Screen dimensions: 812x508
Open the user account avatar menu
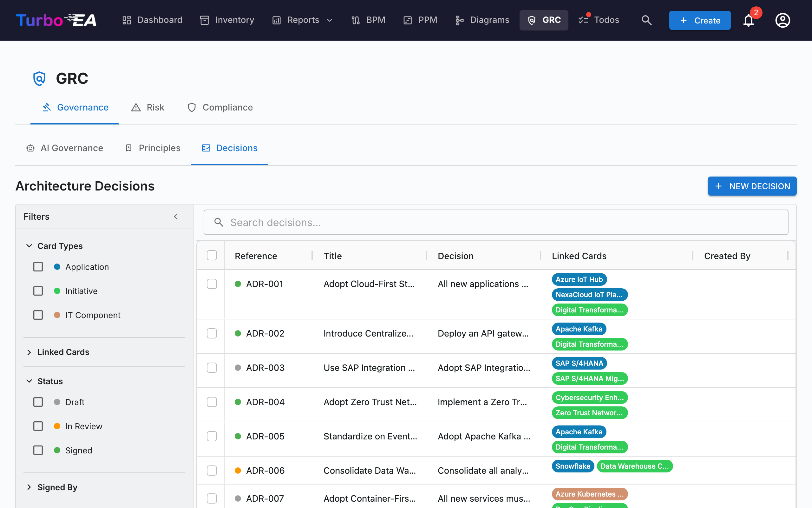(x=783, y=20)
